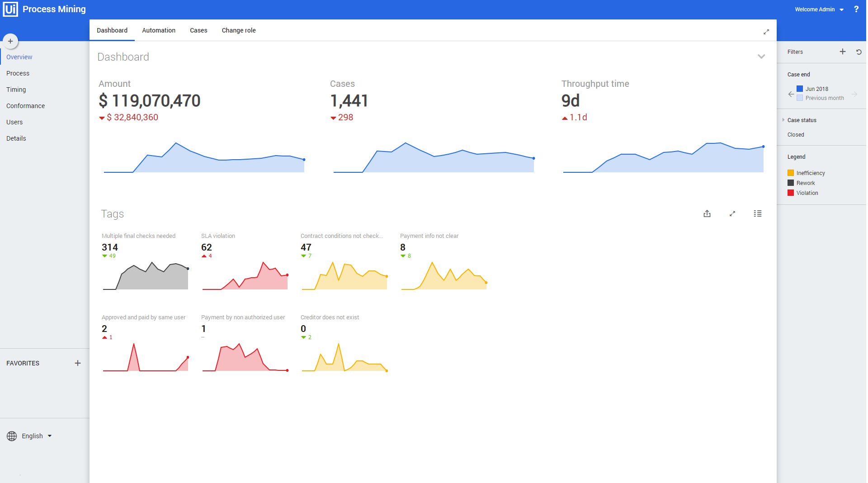
Task: Open the Timing sidebar page
Action: pos(16,90)
